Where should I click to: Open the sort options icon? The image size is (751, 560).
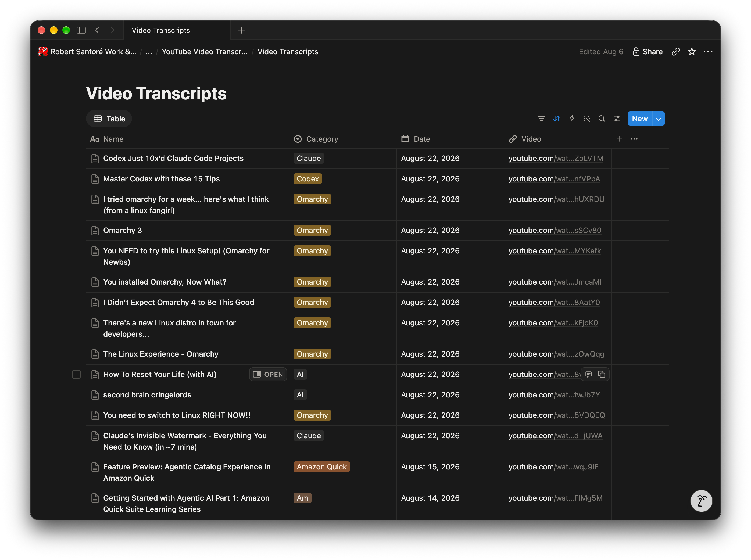coord(556,119)
